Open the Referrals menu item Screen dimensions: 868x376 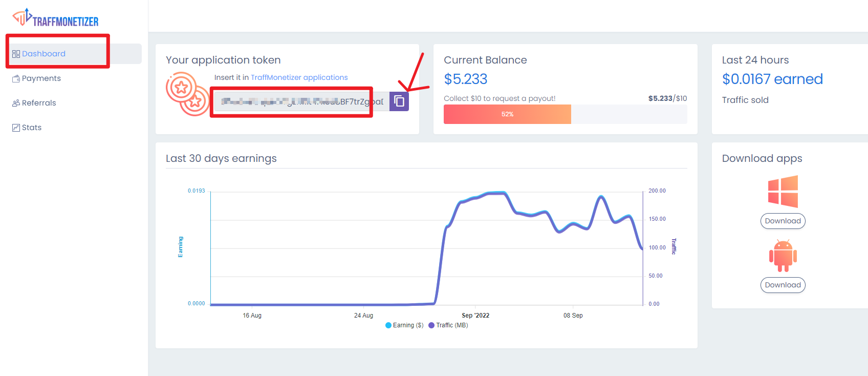click(x=39, y=103)
